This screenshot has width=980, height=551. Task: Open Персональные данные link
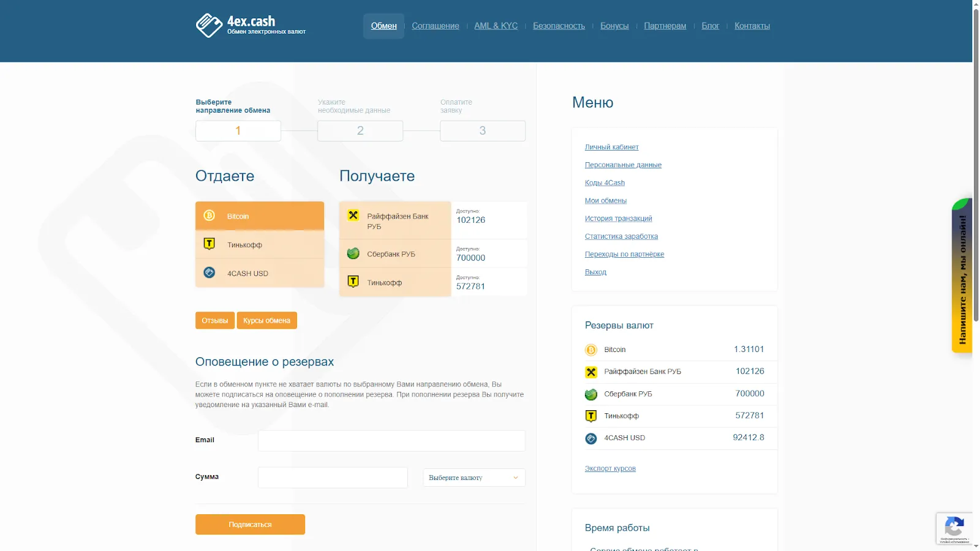[623, 165]
